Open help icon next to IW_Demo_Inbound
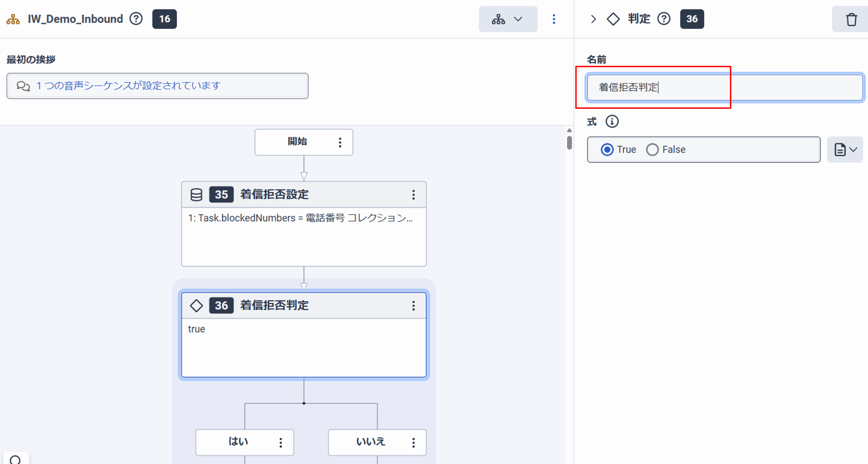The image size is (868, 464). (136, 19)
